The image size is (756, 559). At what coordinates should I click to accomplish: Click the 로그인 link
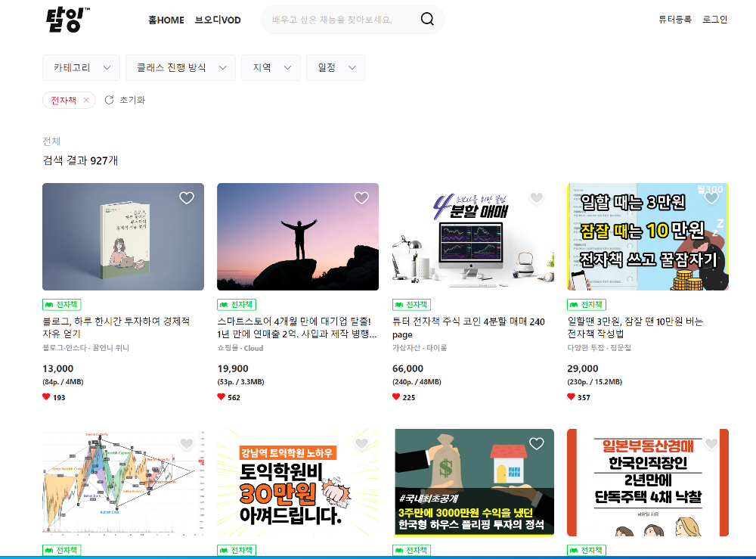coord(714,19)
